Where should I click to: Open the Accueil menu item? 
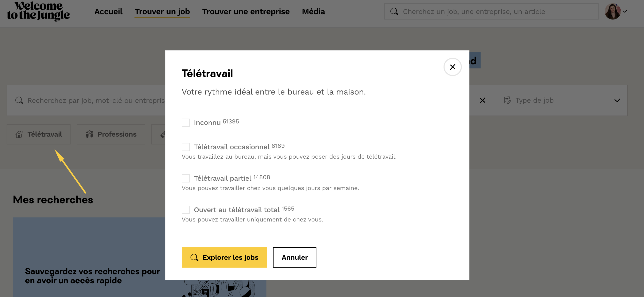pyautogui.click(x=108, y=11)
